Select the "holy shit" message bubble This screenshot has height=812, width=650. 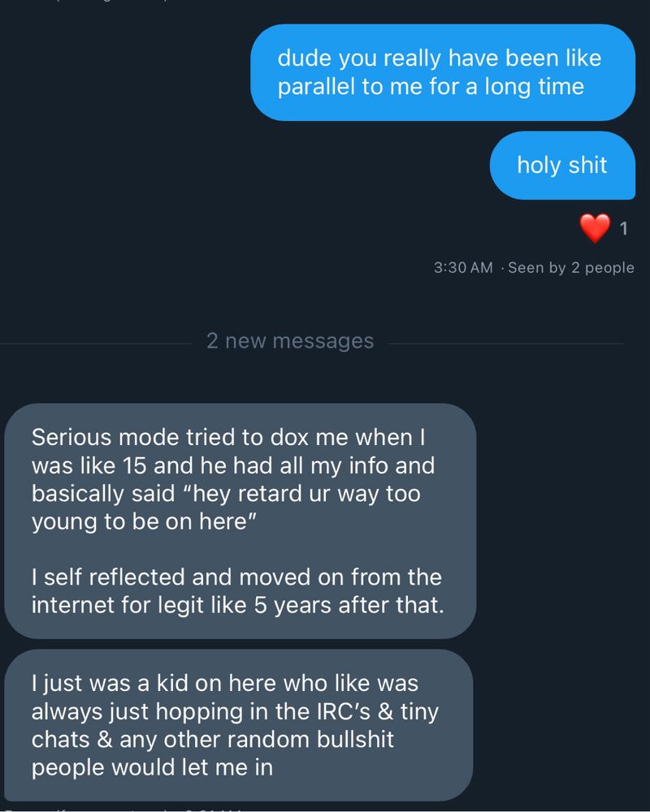(x=562, y=165)
